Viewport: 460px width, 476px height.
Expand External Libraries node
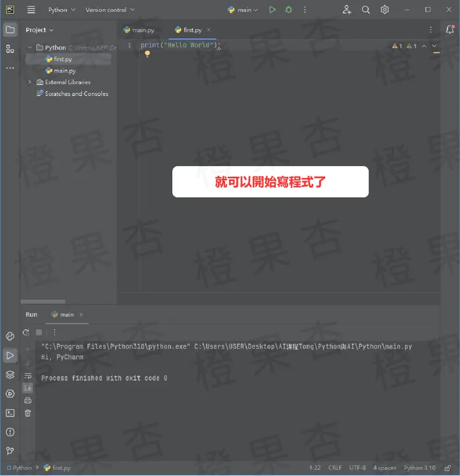click(29, 82)
